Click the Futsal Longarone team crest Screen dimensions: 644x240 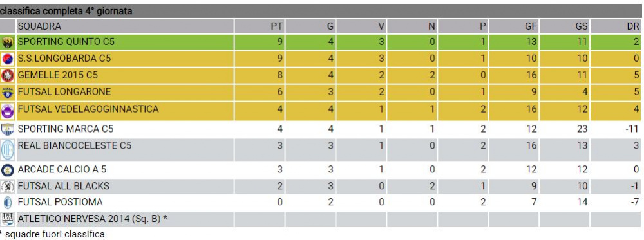[8, 93]
